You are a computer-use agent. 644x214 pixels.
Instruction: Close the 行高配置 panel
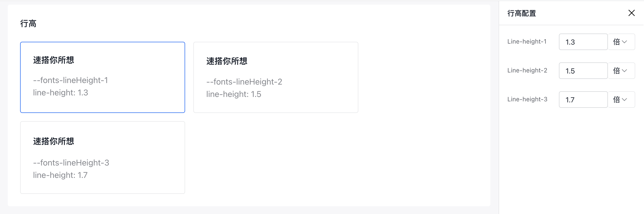pos(631,13)
